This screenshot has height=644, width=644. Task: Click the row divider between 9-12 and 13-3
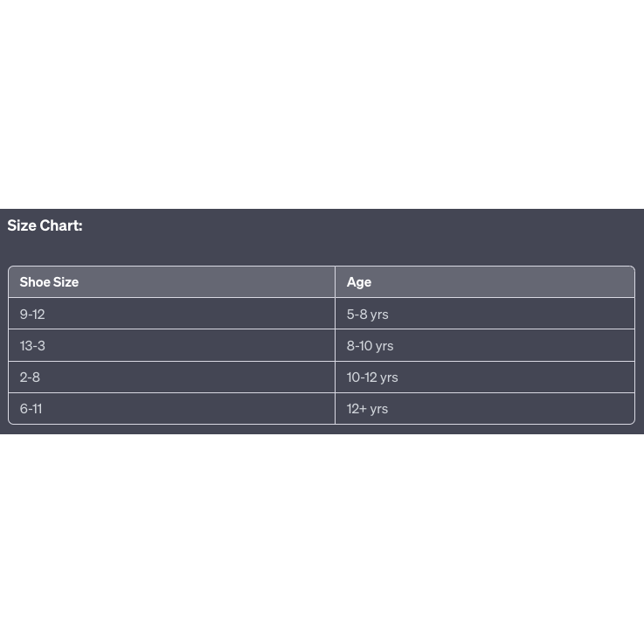171,329
